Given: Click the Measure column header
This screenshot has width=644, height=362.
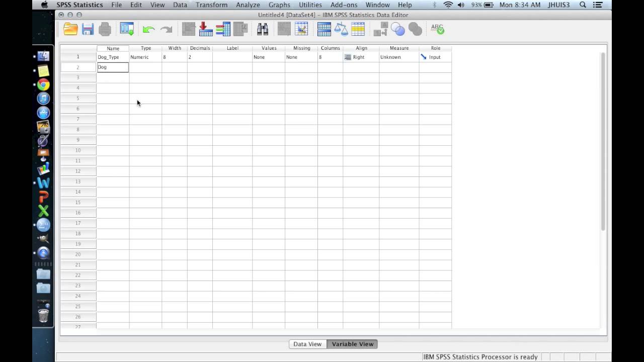Looking at the screenshot, I should point(399,48).
